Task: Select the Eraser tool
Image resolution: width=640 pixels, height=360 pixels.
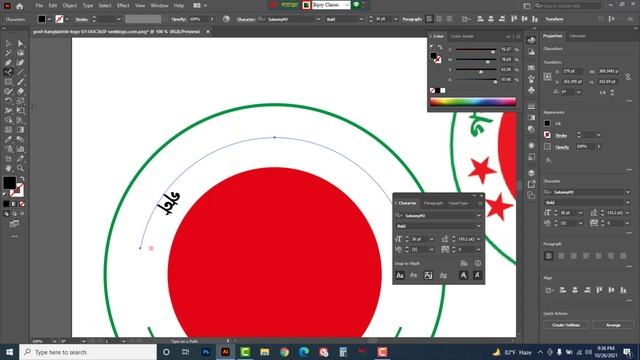Action: coord(20,91)
